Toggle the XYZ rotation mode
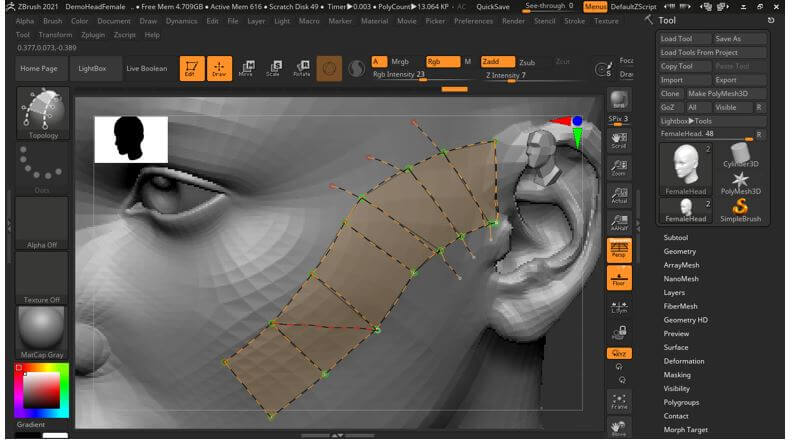798x445 pixels. (619, 353)
